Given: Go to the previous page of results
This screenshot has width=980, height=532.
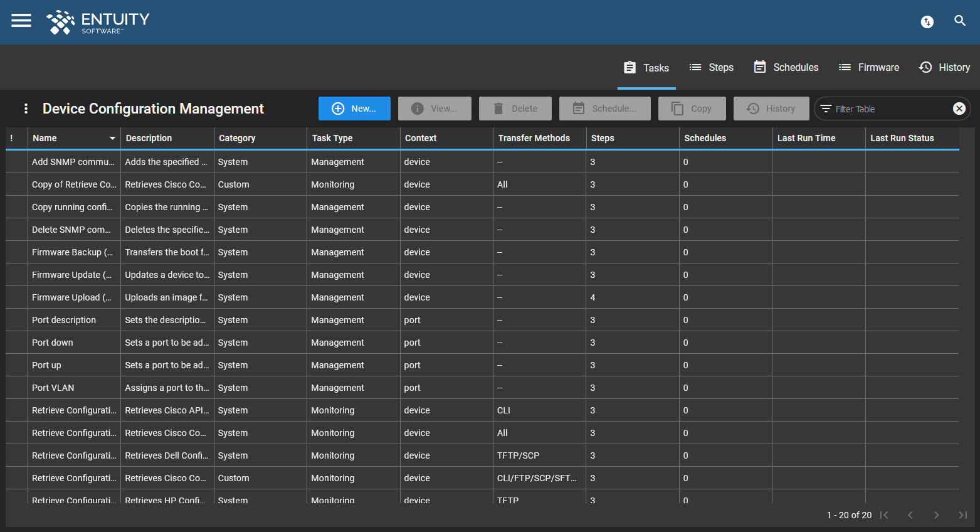Looking at the screenshot, I should click(x=910, y=515).
